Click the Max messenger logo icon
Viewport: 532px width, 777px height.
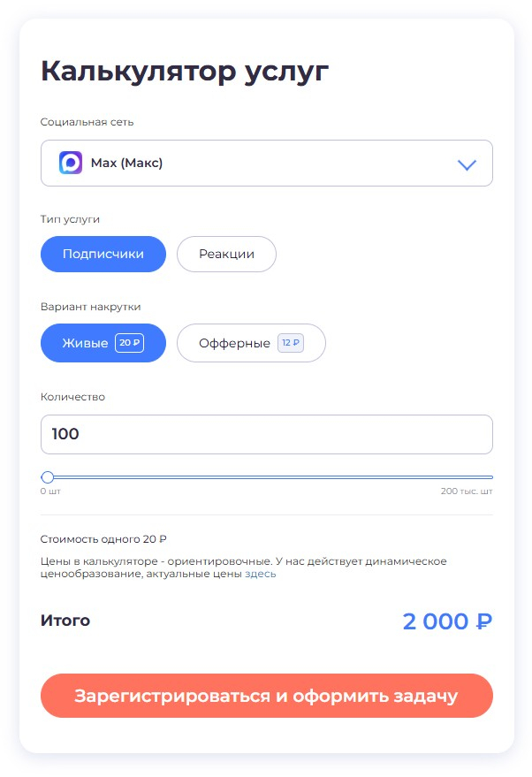coord(71,163)
